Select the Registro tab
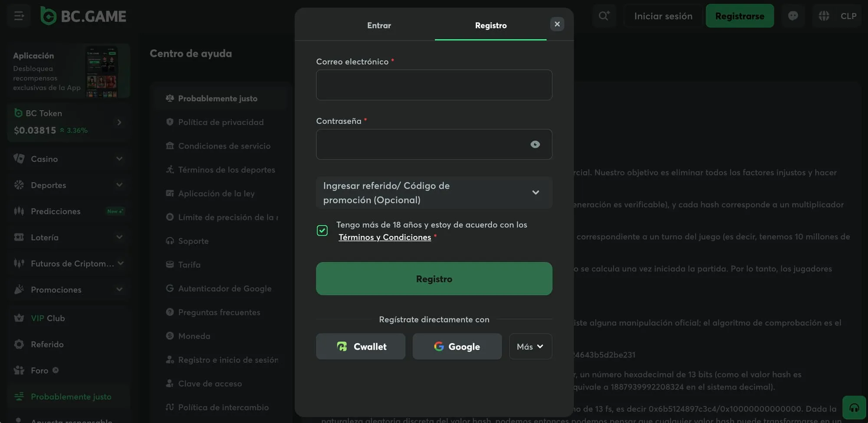 tap(491, 25)
